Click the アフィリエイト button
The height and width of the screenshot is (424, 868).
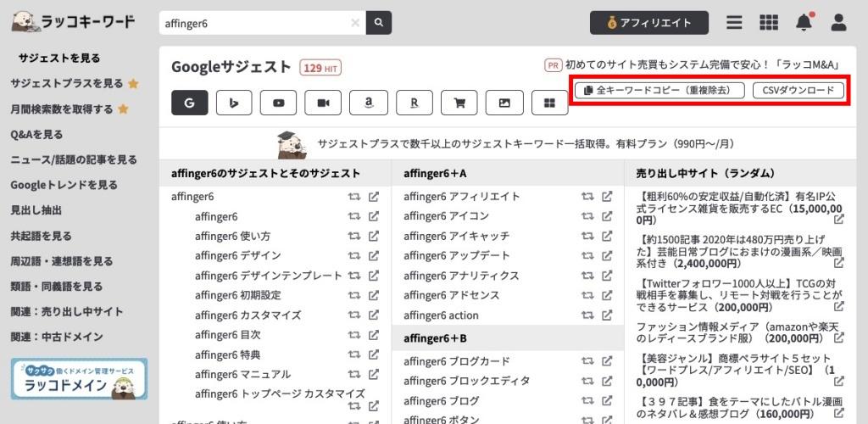point(648,23)
